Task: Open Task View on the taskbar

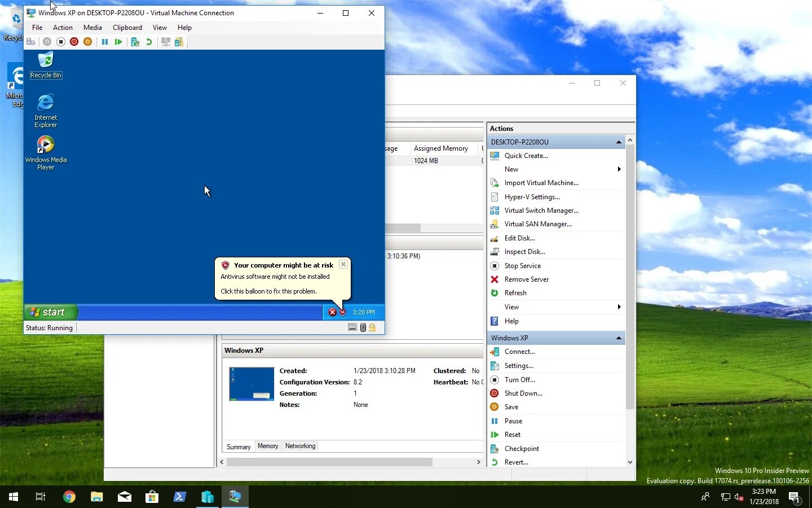Action: [41, 497]
